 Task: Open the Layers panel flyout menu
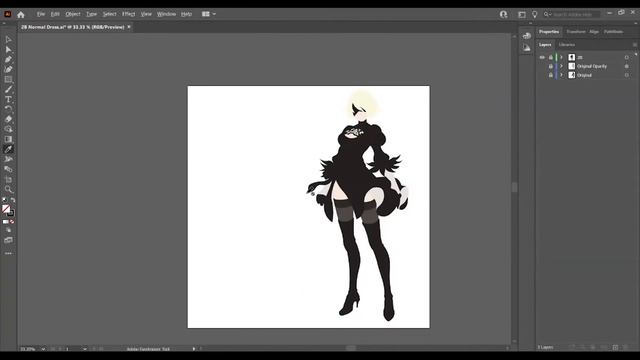[635, 45]
